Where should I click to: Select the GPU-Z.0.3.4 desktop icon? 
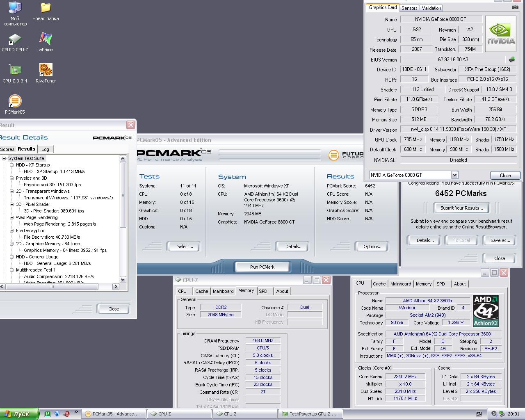click(15, 73)
